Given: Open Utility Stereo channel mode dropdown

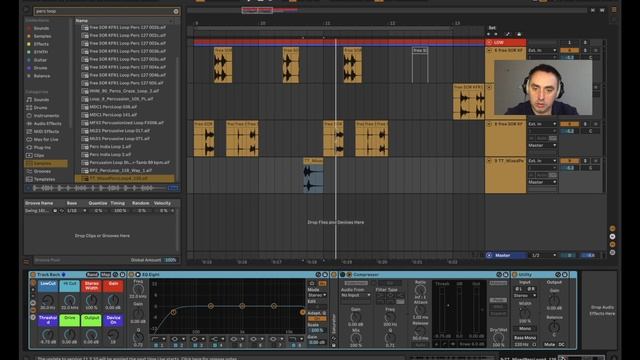Looking at the screenshot, I should point(525,296).
